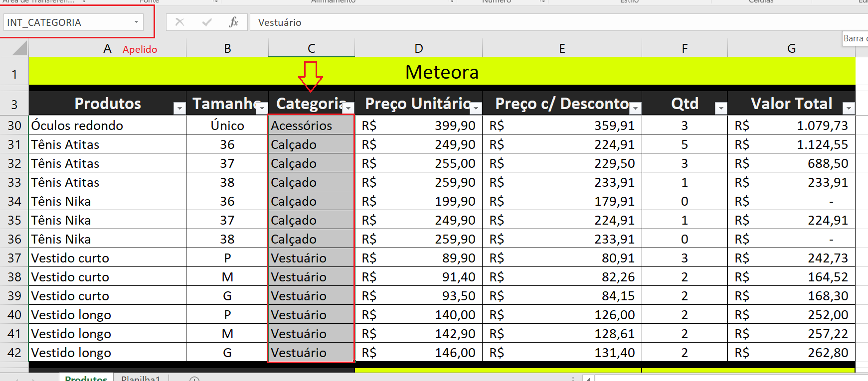The image size is (868, 381).
Task: Select the Tênis Nika cell in row 34
Action: point(107,201)
